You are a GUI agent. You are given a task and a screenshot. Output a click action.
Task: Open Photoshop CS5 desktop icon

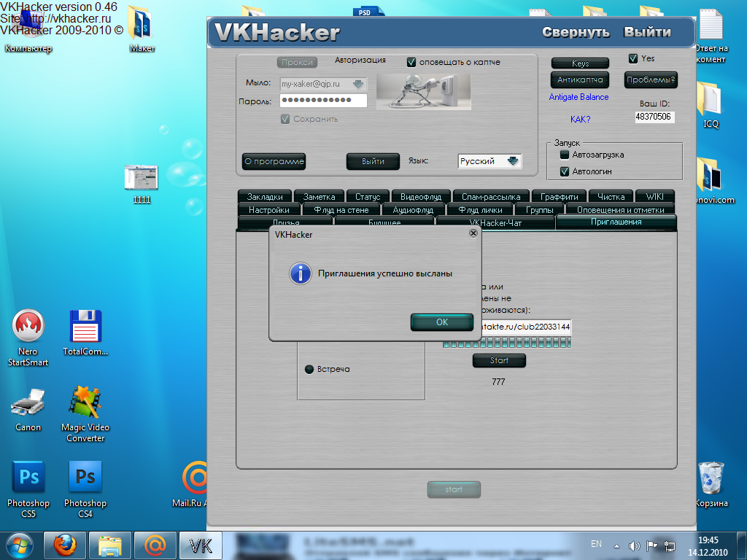coord(28,488)
